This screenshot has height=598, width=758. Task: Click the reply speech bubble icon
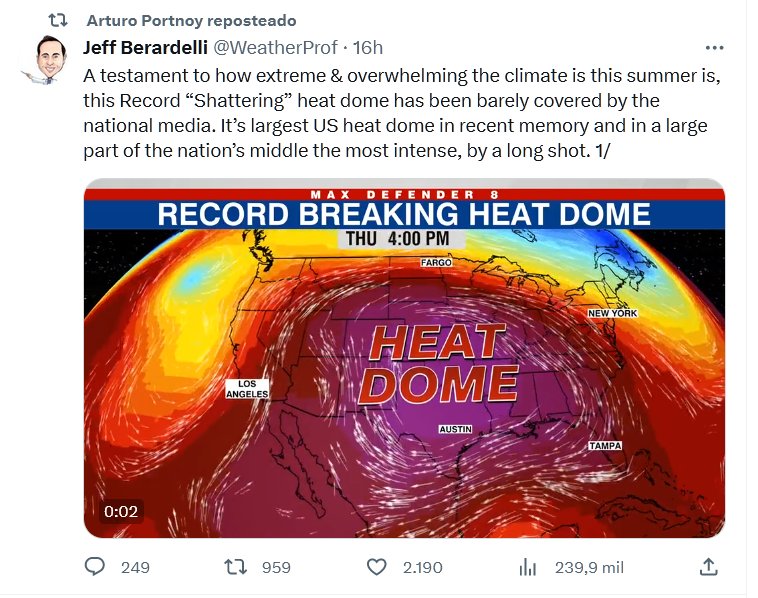click(95, 567)
